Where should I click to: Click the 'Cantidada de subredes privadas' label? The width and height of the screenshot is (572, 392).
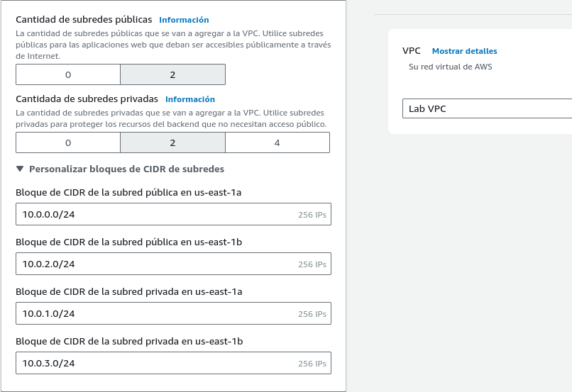pos(87,99)
